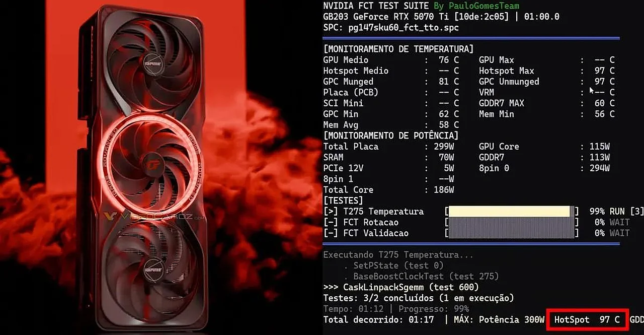Click the '186W' Total Core value

[x=444, y=190]
